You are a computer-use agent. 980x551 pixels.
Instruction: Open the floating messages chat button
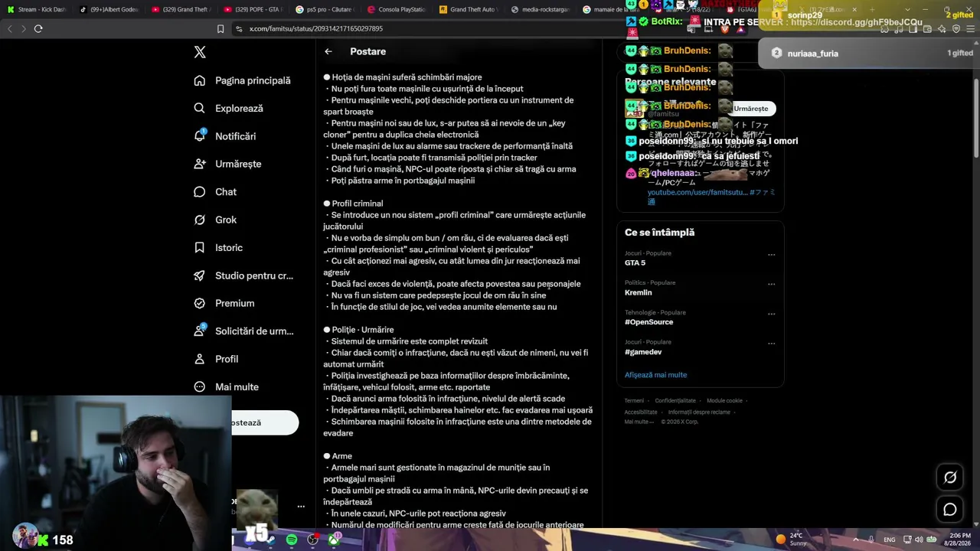pos(950,510)
